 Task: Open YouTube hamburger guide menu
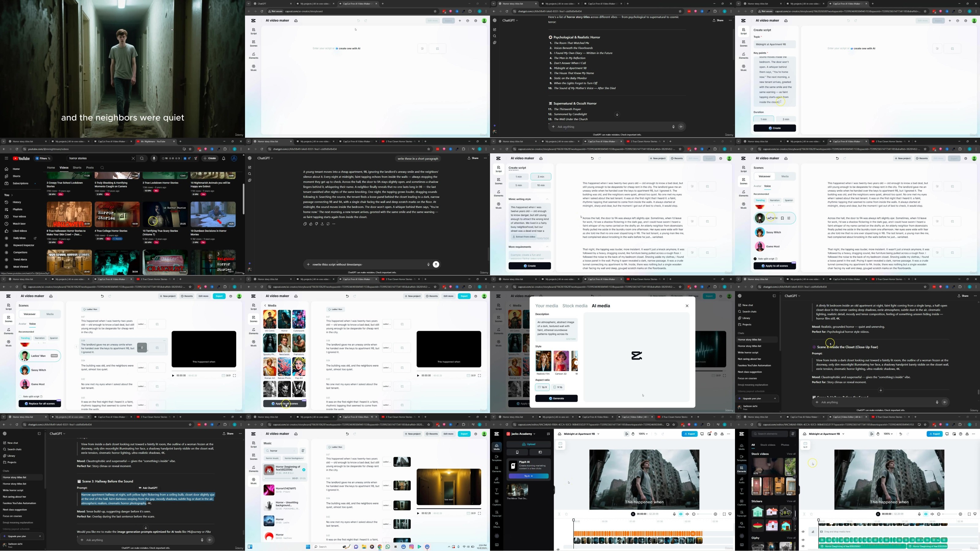pos(6,159)
